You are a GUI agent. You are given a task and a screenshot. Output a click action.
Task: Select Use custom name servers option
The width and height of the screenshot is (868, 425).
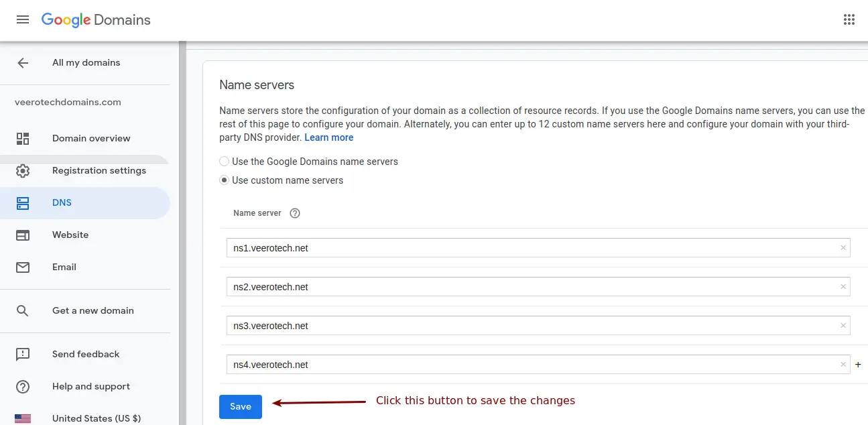click(x=225, y=180)
